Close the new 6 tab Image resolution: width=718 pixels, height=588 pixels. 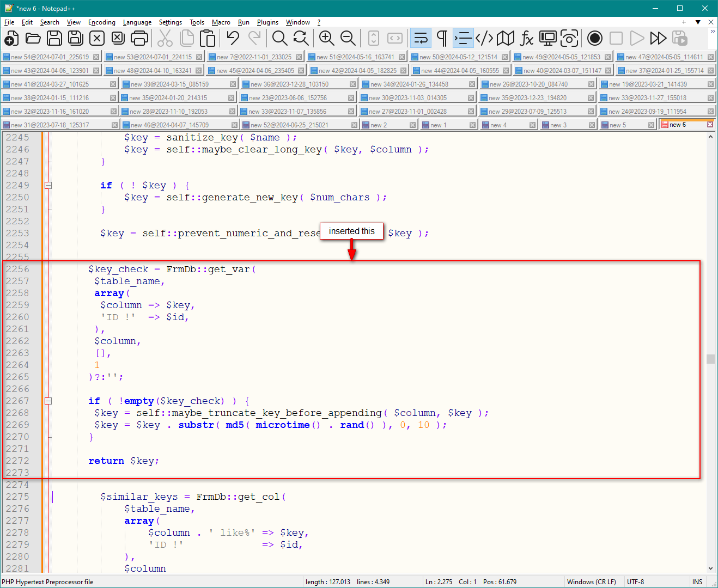point(710,125)
